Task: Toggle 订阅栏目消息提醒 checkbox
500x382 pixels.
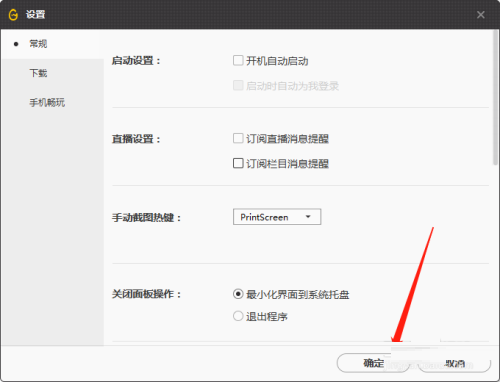Action: pyautogui.click(x=238, y=163)
